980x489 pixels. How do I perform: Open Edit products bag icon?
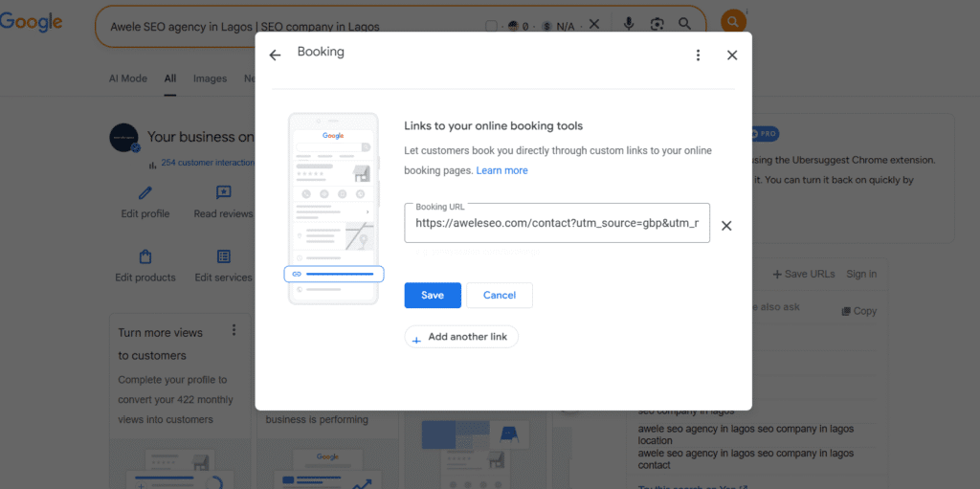click(145, 256)
